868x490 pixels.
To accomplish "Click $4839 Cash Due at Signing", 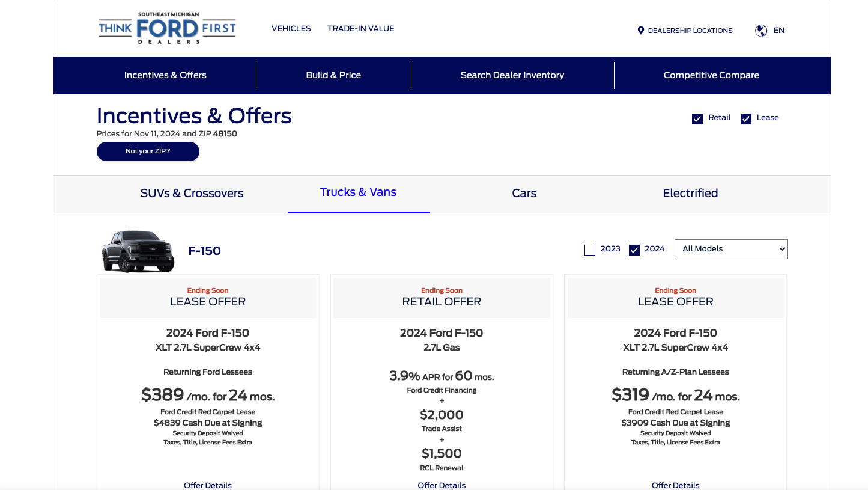I will point(208,423).
